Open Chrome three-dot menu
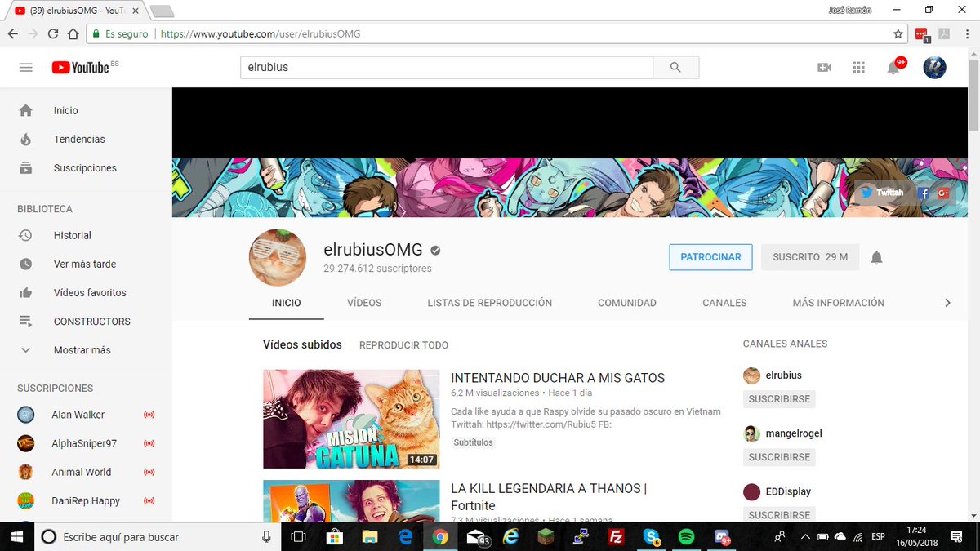 tap(967, 34)
